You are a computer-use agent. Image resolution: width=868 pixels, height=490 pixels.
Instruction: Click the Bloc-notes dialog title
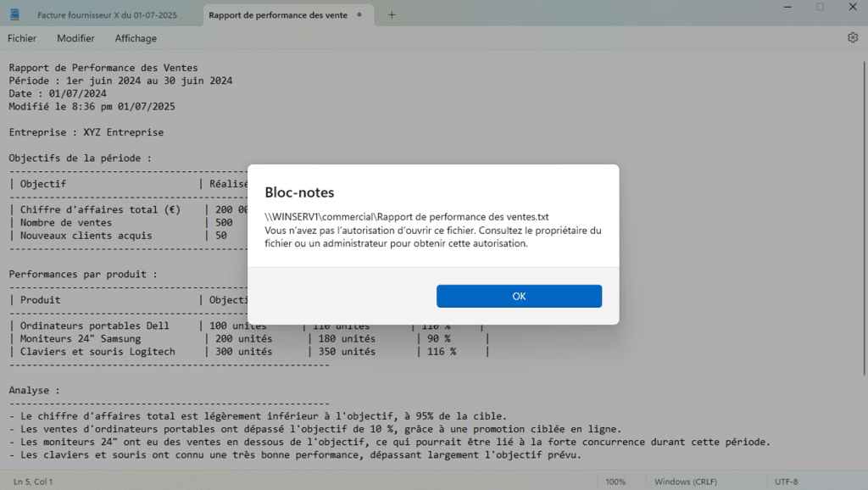[x=299, y=192]
